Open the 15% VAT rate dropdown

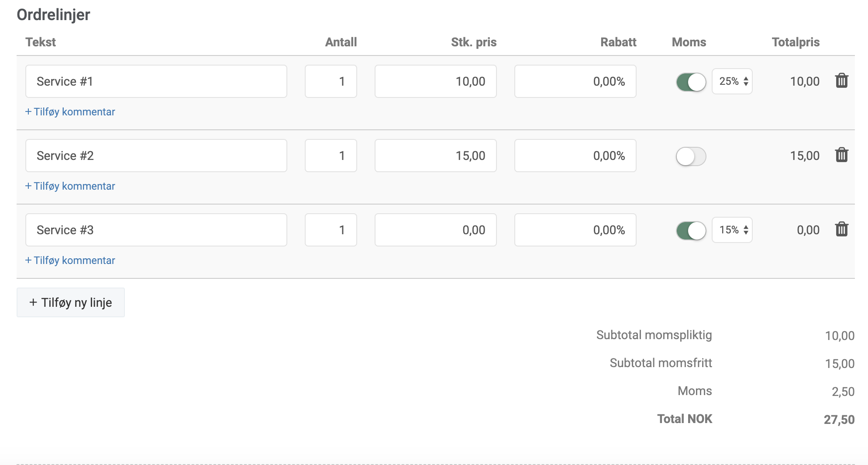[732, 230]
